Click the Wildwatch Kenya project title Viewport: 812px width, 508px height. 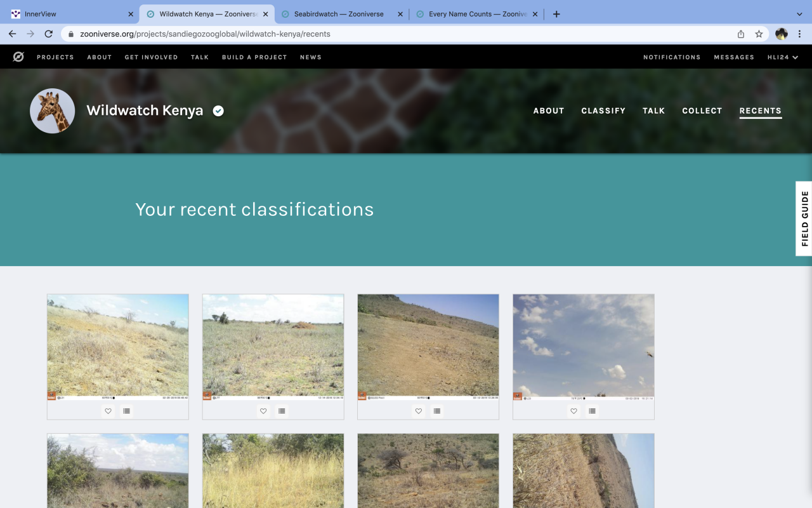tap(145, 110)
